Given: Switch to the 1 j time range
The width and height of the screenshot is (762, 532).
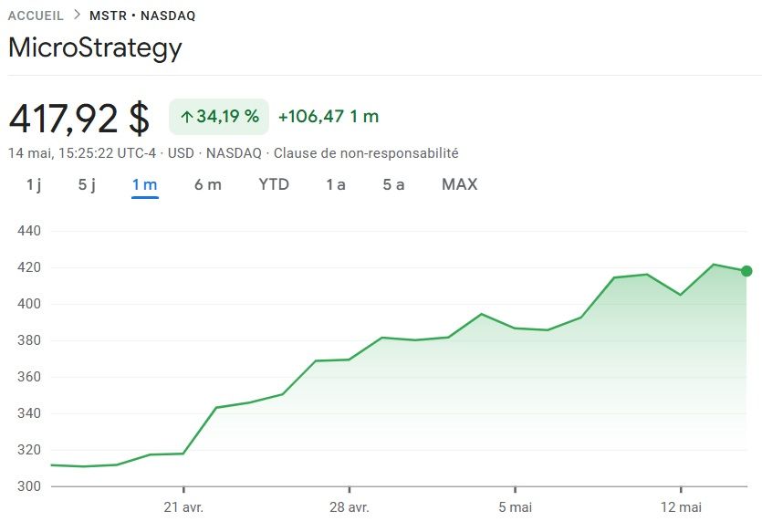Looking at the screenshot, I should [34, 184].
